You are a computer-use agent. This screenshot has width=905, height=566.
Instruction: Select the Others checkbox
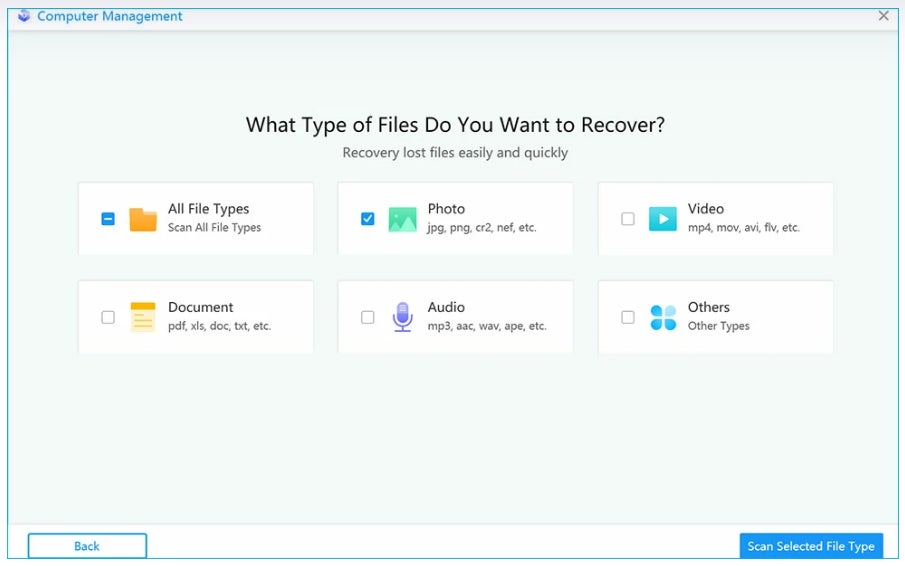[628, 317]
